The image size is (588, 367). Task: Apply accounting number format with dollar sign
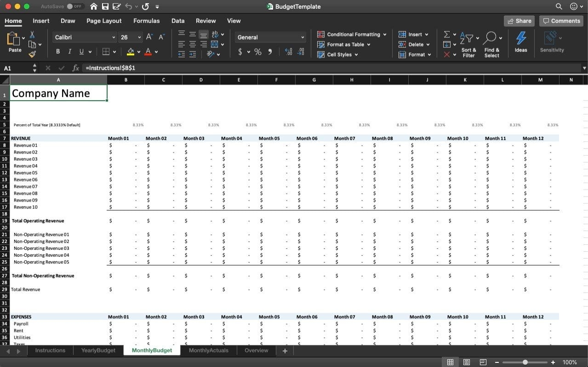coord(240,52)
